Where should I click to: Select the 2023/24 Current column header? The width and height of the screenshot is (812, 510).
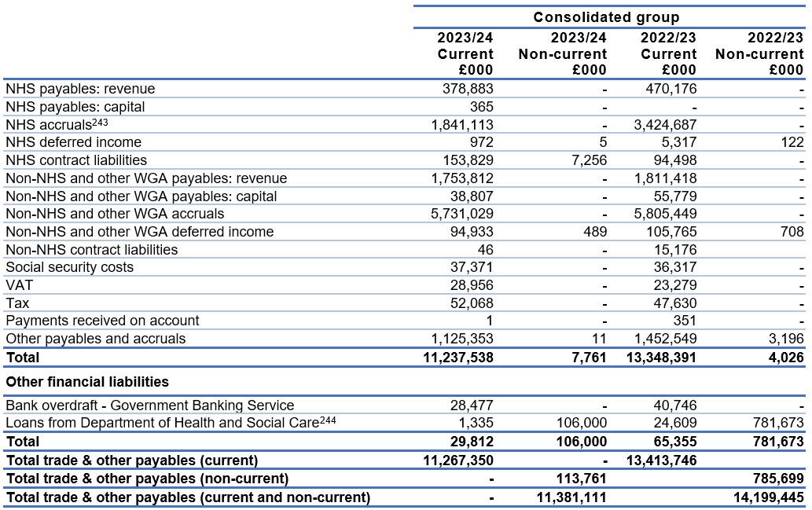tap(465, 53)
